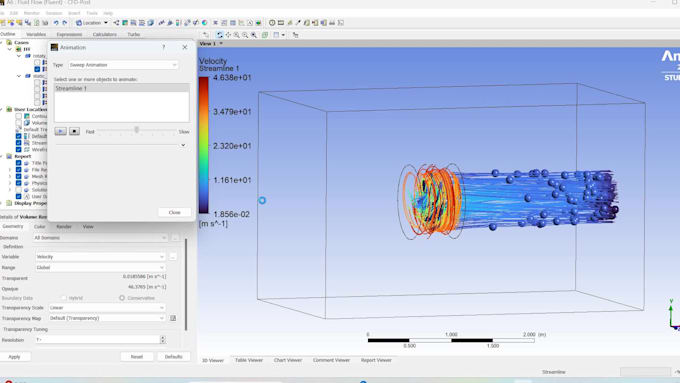This screenshot has height=383, width=680.
Task: Uncheck the Wireframe checkbox in the outline tree
Action: tap(18, 150)
